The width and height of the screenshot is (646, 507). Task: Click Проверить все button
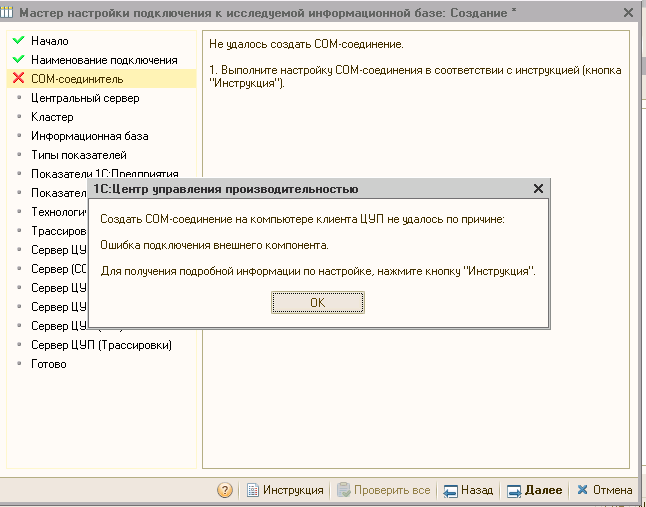pos(384,490)
